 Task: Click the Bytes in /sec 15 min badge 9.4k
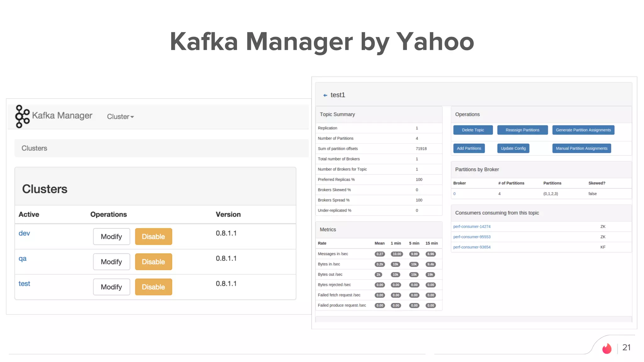tap(430, 264)
